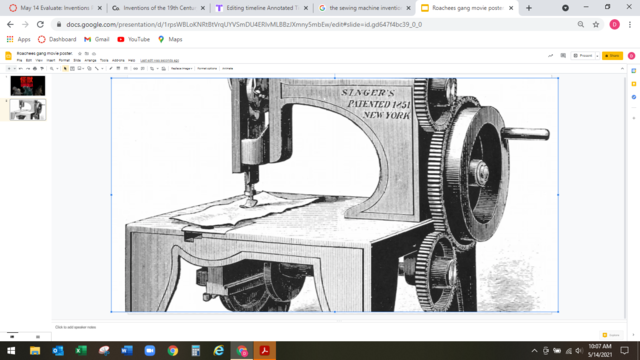This screenshot has width=640, height=360.
Task: Open the Google Keep side panel icon
Action: pyautogui.click(x=633, y=84)
